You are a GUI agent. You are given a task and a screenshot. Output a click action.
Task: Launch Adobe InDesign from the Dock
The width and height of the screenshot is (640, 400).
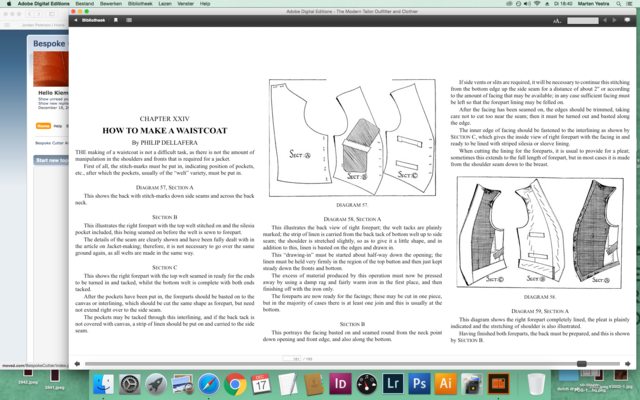click(x=340, y=384)
